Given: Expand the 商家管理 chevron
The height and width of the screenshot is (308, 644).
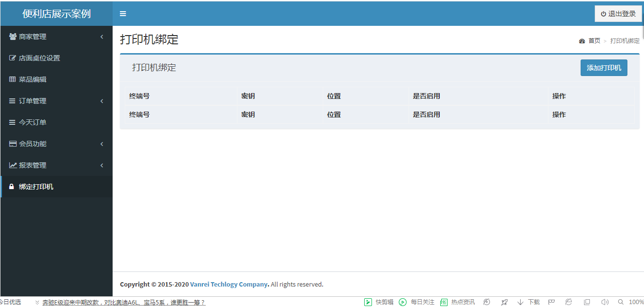Looking at the screenshot, I should pyautogui.click(x=102, y=37).
